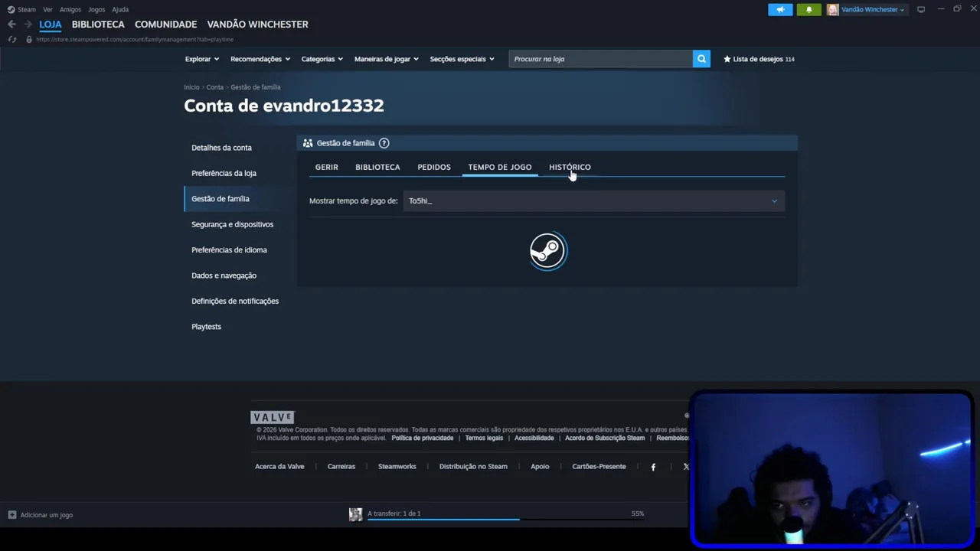
Task: Open the Ajuda menu
Action: click(x=120, y=9)
